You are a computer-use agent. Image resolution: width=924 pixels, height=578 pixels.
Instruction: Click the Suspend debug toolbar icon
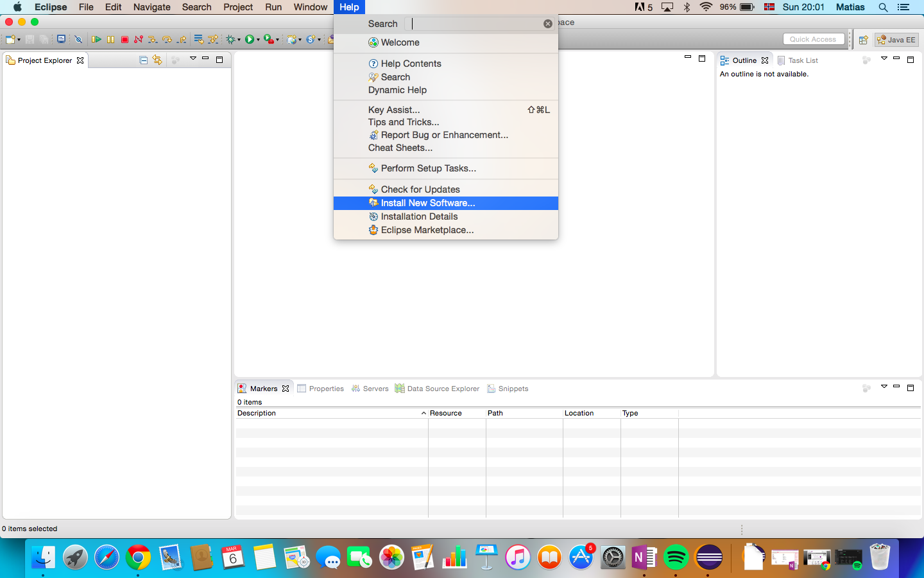point(110,40)
